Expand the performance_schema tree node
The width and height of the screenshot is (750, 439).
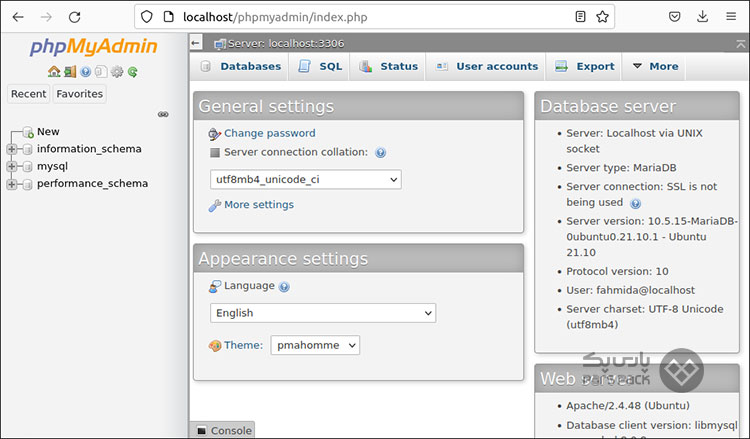(x=12, y=184)
